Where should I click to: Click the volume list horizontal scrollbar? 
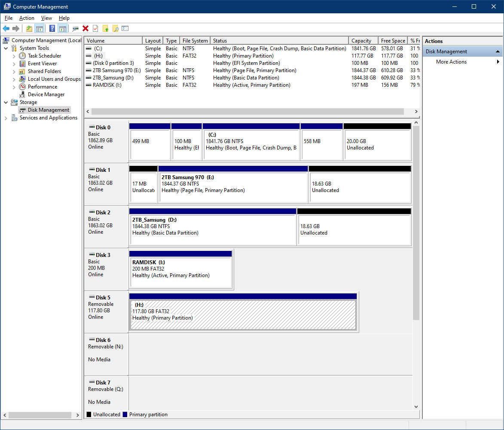[x=245, y=111]
